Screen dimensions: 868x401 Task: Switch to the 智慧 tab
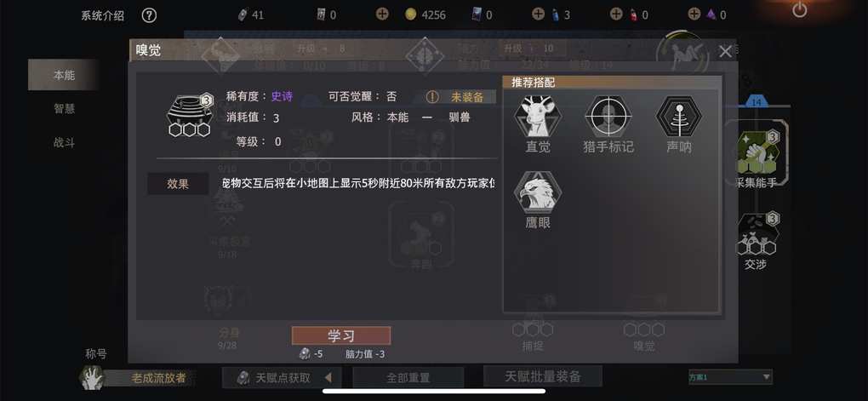[x=64, y=109]
